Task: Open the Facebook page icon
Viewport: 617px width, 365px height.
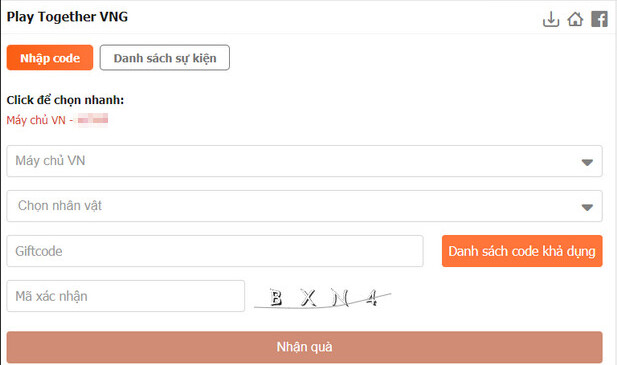Action: click(599, 19)
